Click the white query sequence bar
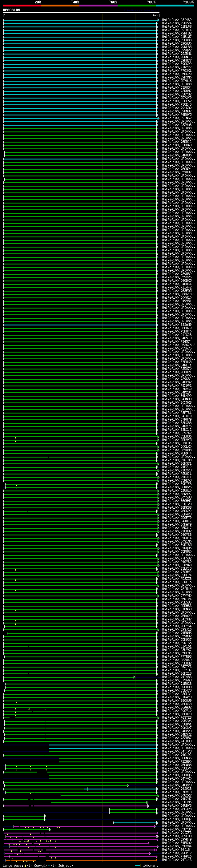 81,13
